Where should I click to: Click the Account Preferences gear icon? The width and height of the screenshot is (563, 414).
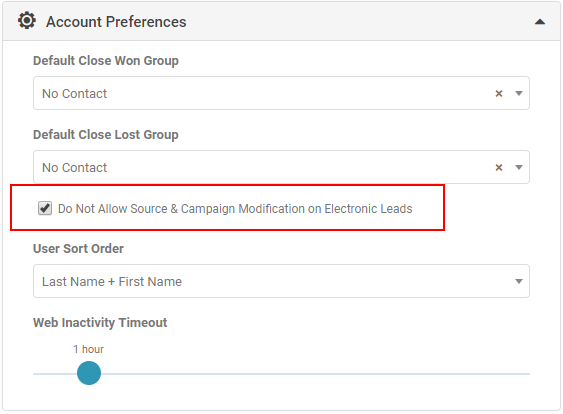pos(27,20)
